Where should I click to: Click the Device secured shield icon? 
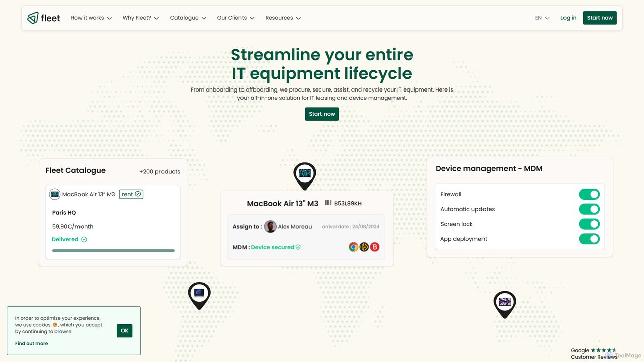(x=298, y=247)
